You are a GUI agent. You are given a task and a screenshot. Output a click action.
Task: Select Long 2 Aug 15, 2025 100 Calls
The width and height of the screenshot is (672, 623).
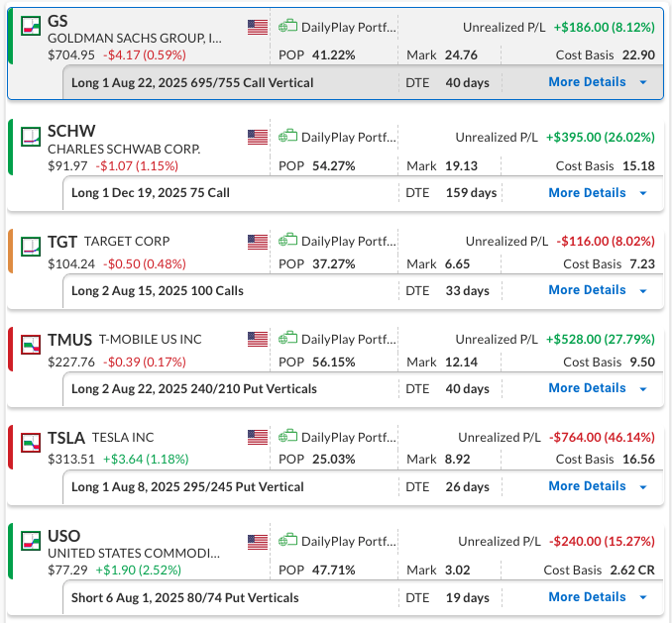158,291
